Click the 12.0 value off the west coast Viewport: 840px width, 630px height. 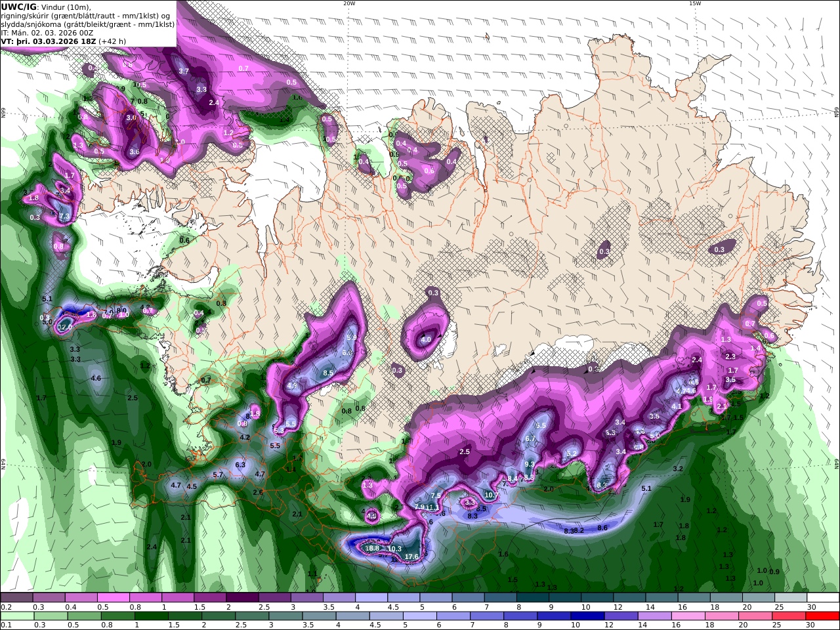tap(64, 327)
